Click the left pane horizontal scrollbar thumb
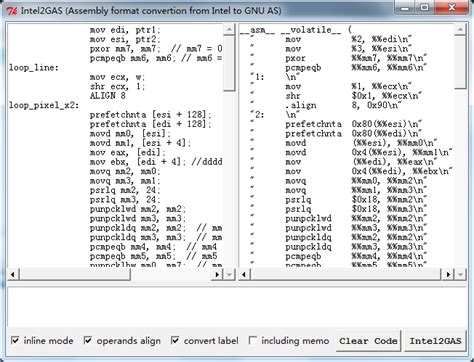This screenshot has width=474, height=362. coord(75,274)
